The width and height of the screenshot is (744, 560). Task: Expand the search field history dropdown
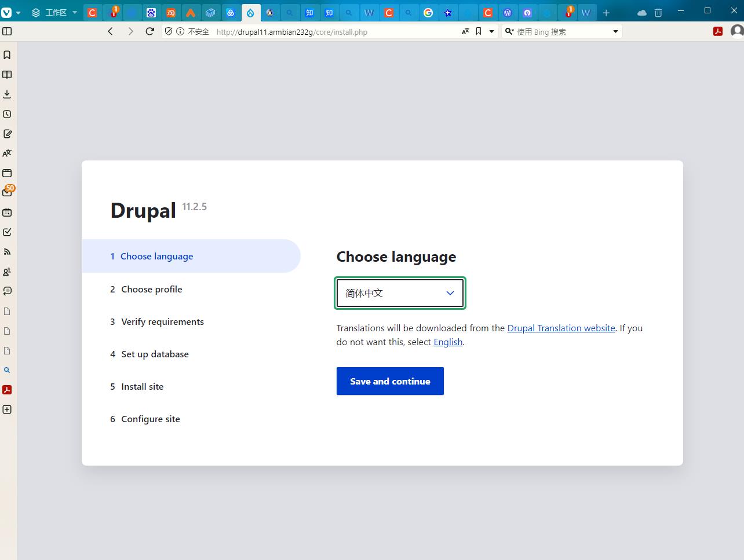[x=615, y=31]
